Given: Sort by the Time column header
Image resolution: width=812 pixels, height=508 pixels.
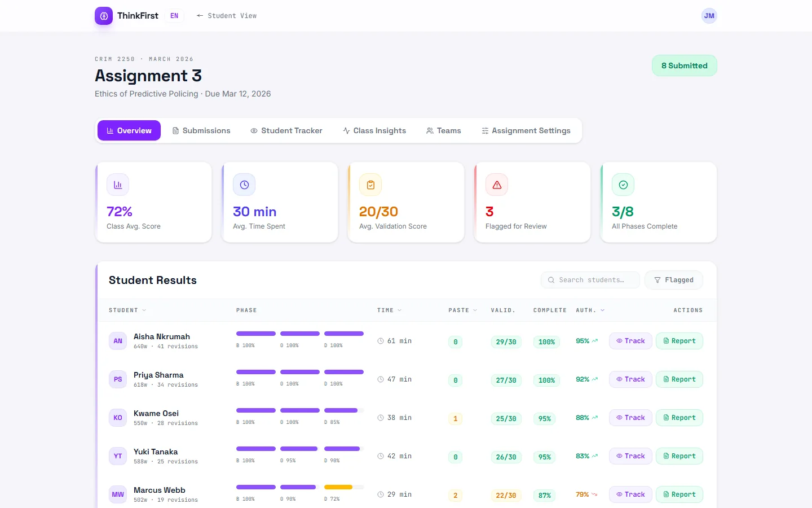Looking at the screenshot, I should [x=390, y=310].
